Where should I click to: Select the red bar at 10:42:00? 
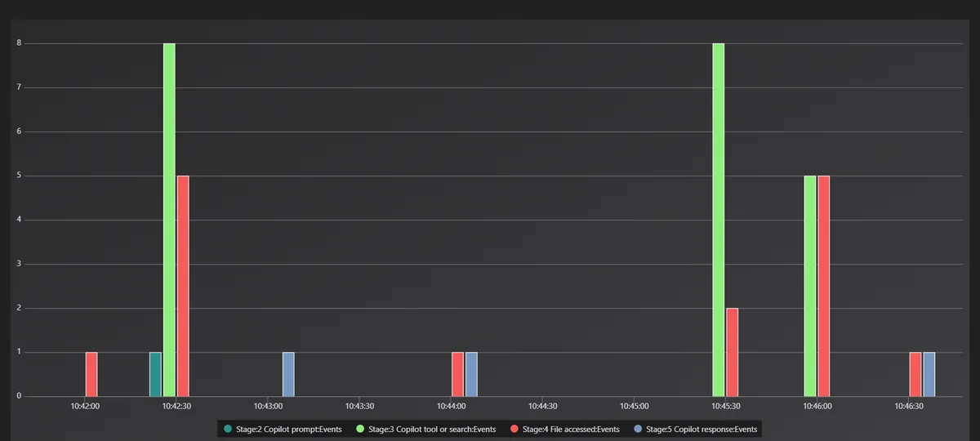pos(91,374)
